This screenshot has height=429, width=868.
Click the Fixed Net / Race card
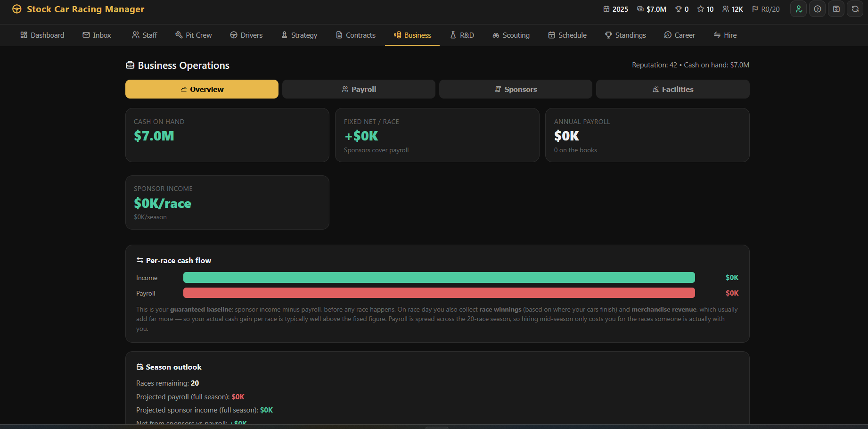tap(437, 135)
